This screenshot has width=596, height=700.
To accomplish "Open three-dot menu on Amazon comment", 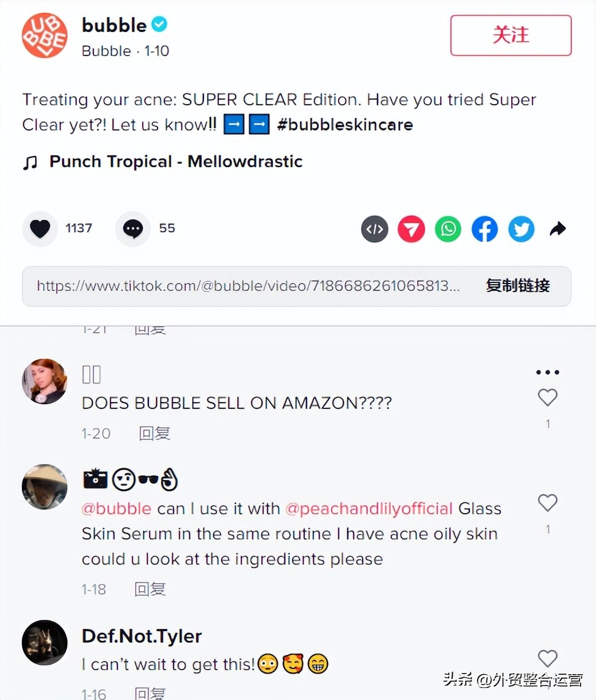I will (547, 372).
